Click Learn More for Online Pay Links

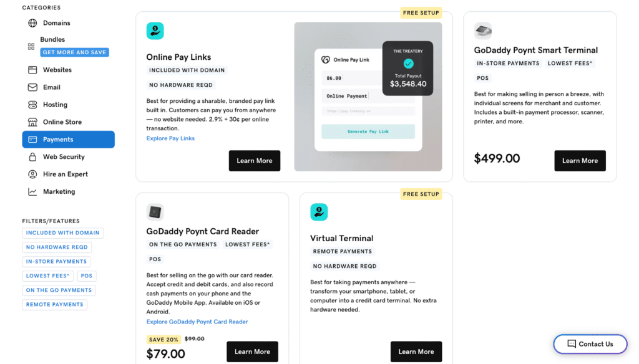coord(254,161)
